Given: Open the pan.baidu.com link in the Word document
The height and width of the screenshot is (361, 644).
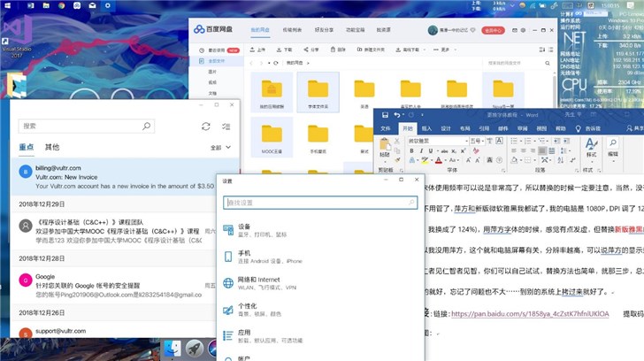Looking at the screenshot, I should pos(530,314).
